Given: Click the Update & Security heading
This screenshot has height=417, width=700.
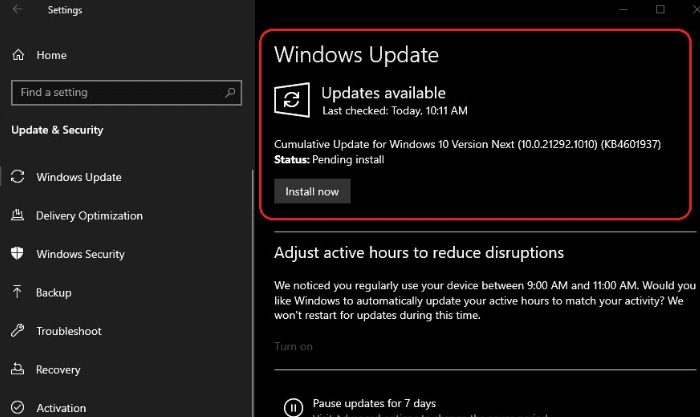Looking at the screenshot, I should coord(57,130).
